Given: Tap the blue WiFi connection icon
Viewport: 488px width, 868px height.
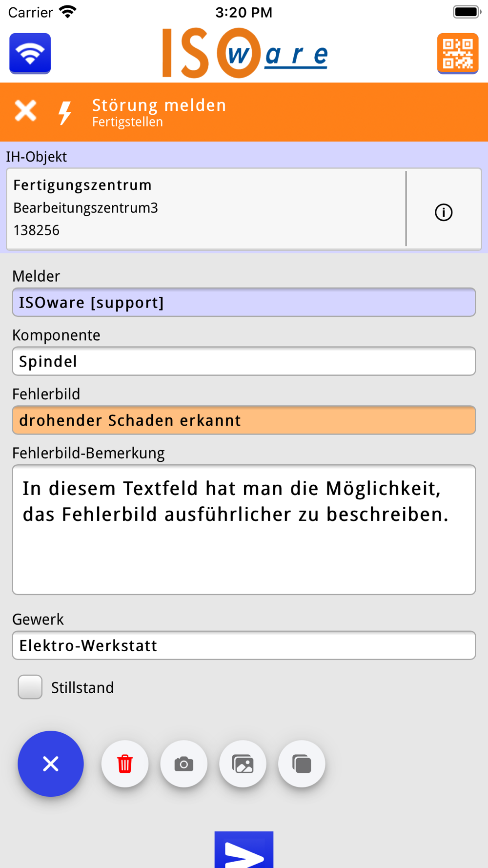Looking at the screenshot, I should click(x=30, y=53).
